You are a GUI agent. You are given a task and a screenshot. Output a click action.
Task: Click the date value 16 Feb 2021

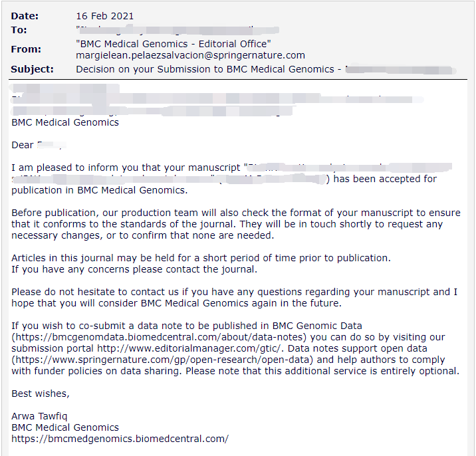pyautogui.click(x=105, y=16)
